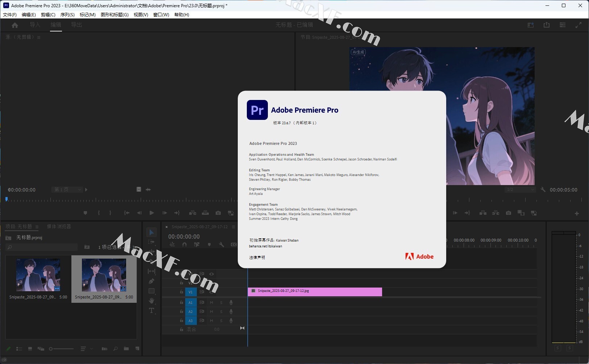589x364 pixels.
Task: Toggle V3 track output eye
Action: (212, 274)
